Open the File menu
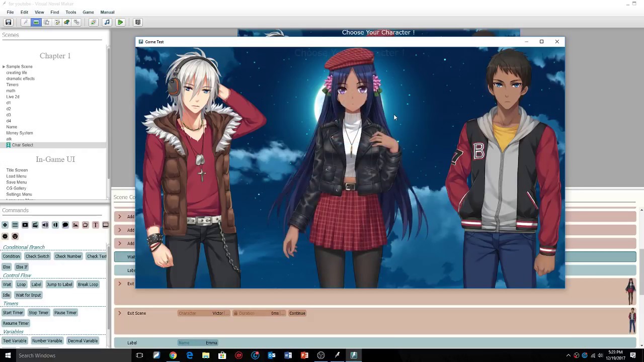Viewport: 644px width, 362px height. (10, 12)
